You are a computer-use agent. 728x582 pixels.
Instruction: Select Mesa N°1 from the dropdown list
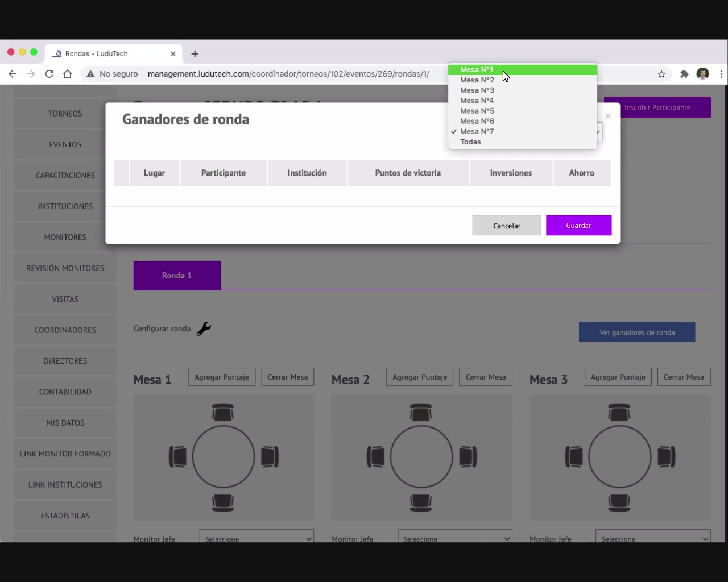[477, 70]
